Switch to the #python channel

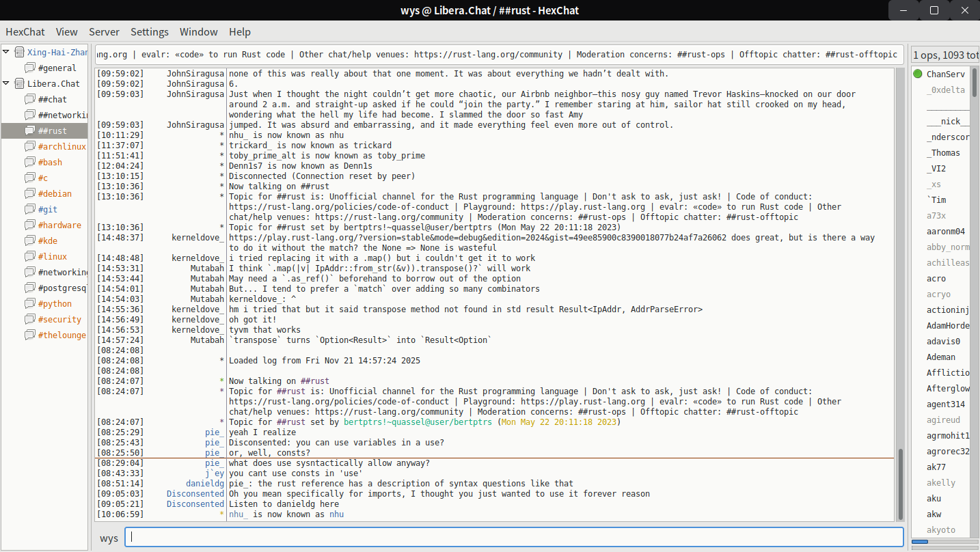coord(55,303)
